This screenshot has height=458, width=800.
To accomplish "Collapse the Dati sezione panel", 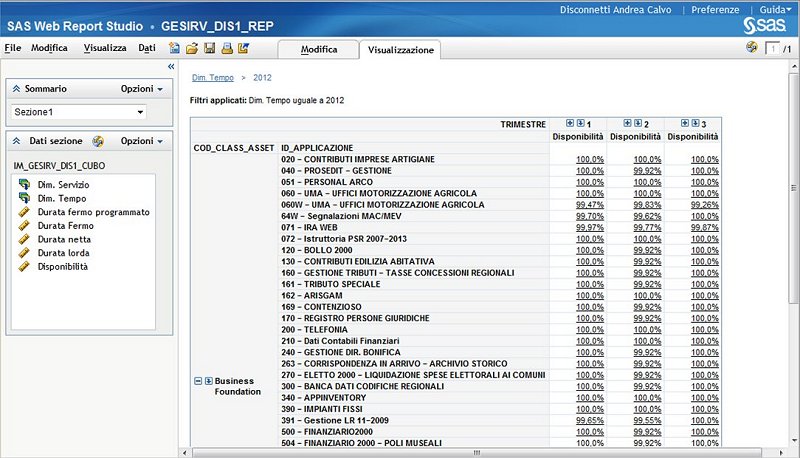I will tap(16, 141).
